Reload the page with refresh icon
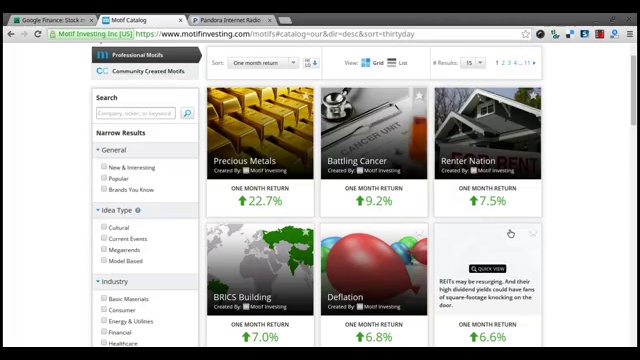 (x=38, y=34)
